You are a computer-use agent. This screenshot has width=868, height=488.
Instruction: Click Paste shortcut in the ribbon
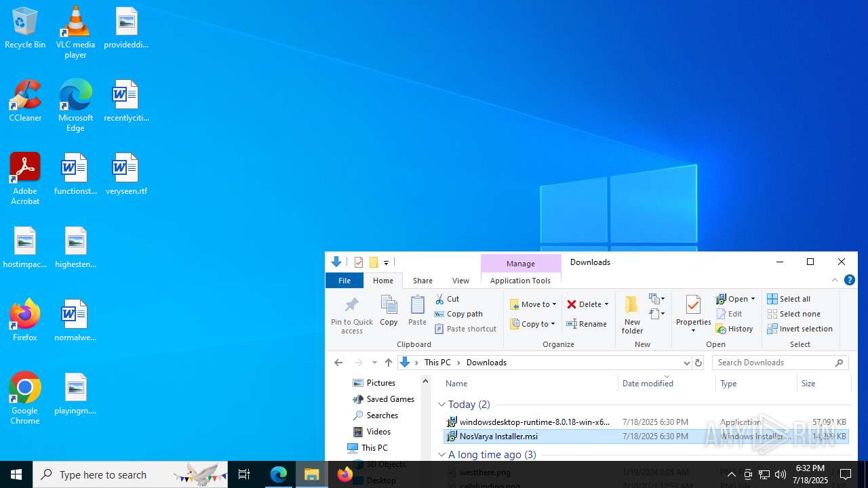[465, 329]
